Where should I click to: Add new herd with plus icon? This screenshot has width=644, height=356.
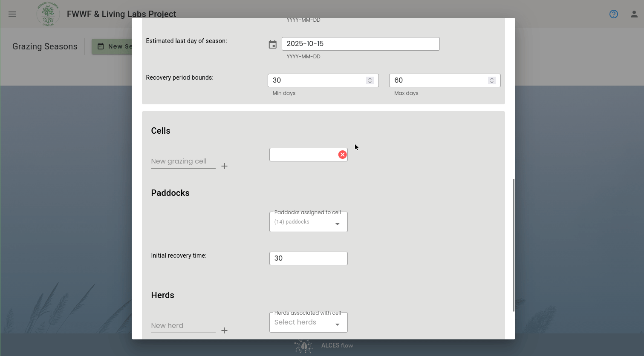tap(225, 330)
